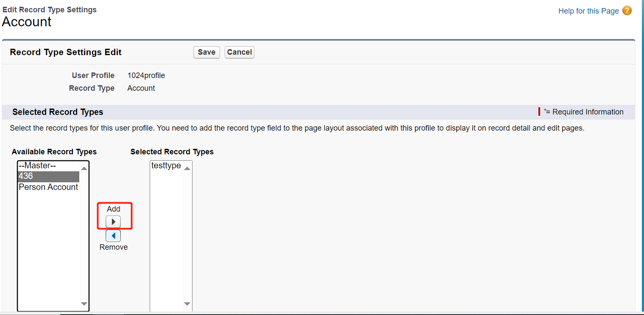Save the record type settings
Viewport: 644px width, 315px height.
click(206, 52)
